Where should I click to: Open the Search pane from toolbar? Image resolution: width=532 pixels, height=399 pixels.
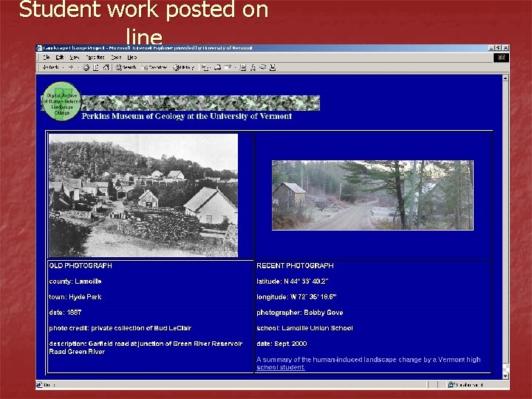(126, 67)
